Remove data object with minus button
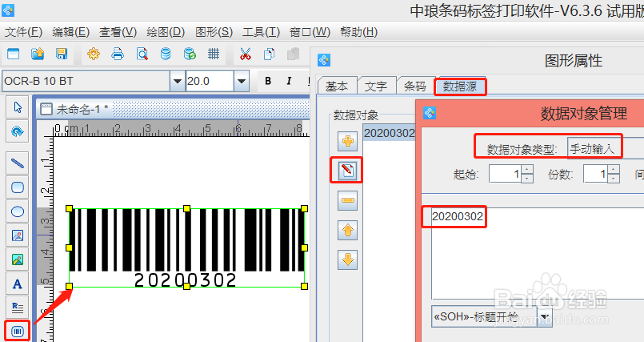This screenshot has height=342, width=644. 347,200
